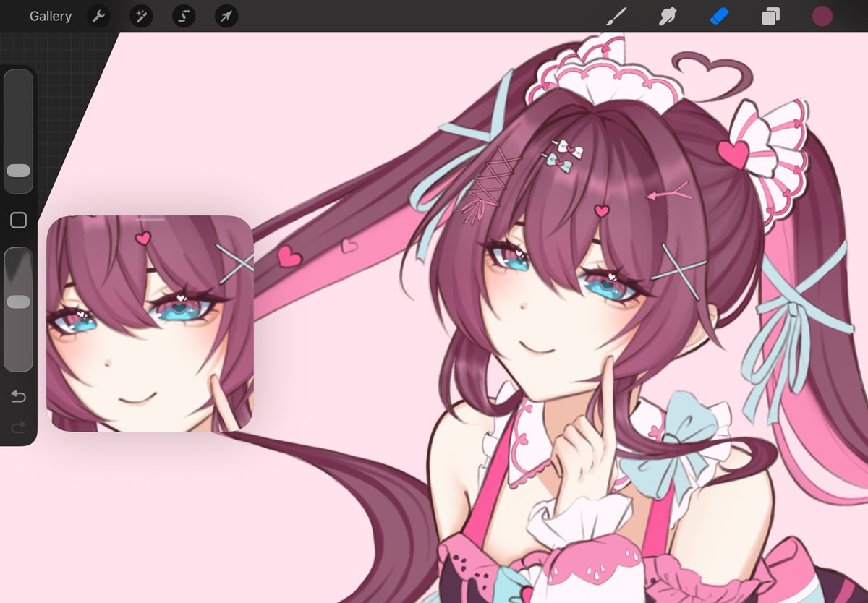The width and height of the screenshot is (868, 603).
Task: Tap the brush size slider handle
Action: (18, 171)
